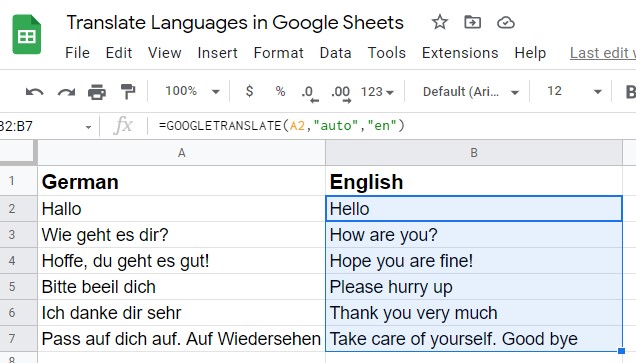Screen dimensions: 636x363
Task: Open the File menu
Action: pos(77,53)
